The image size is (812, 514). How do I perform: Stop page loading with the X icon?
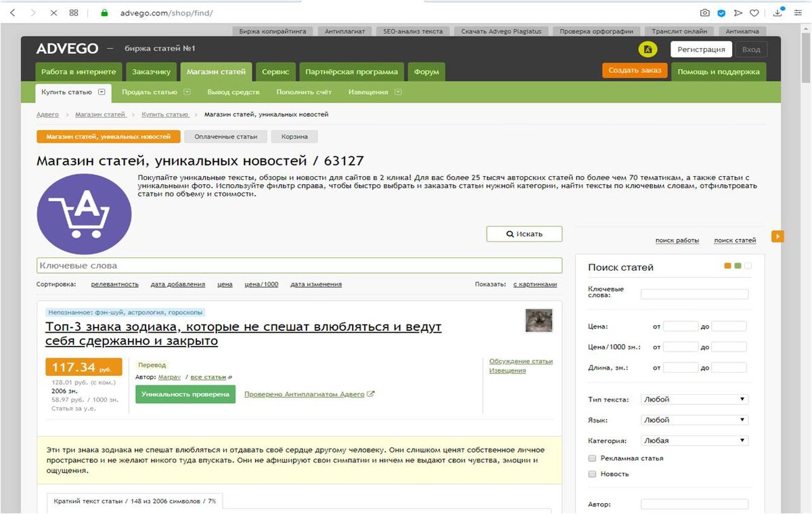[53, 13]
